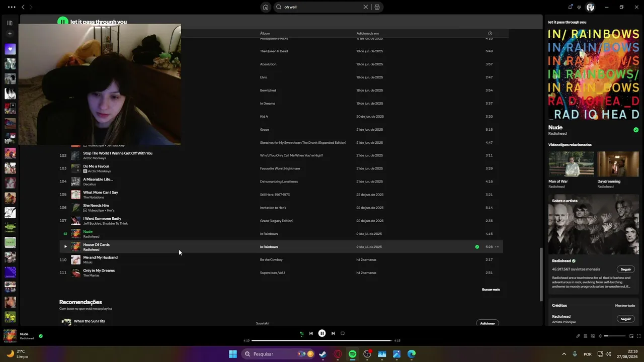This screenshot has height=362, width=644.
Task: Open In Rainbows album link on House Of Cards row
Action: pyautogui.click(x=269, y=247)
